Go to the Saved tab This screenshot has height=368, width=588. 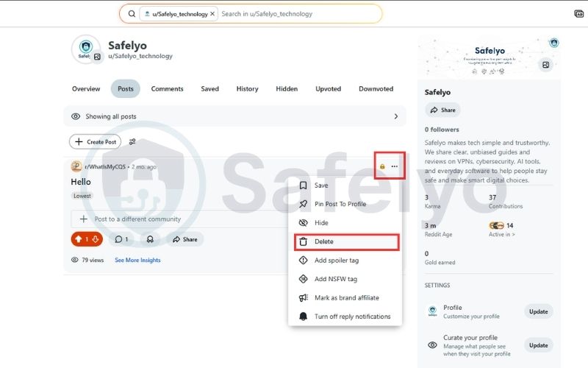(209, 89)
